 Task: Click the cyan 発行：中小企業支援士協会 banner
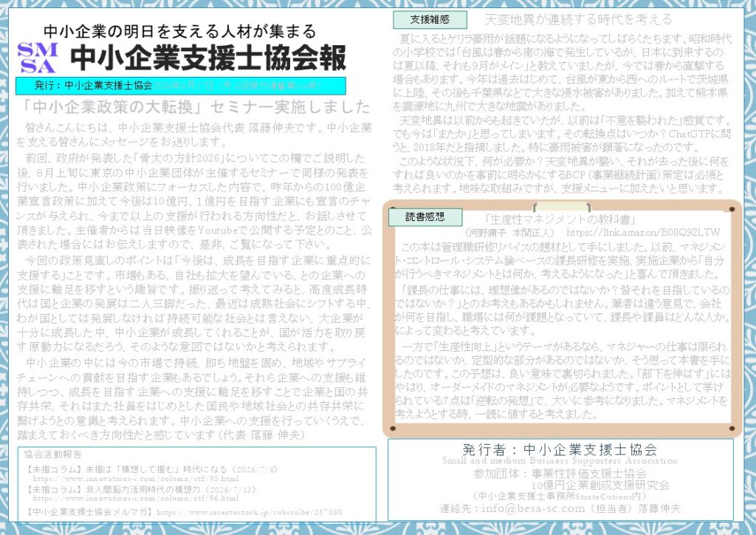(180, 86)
